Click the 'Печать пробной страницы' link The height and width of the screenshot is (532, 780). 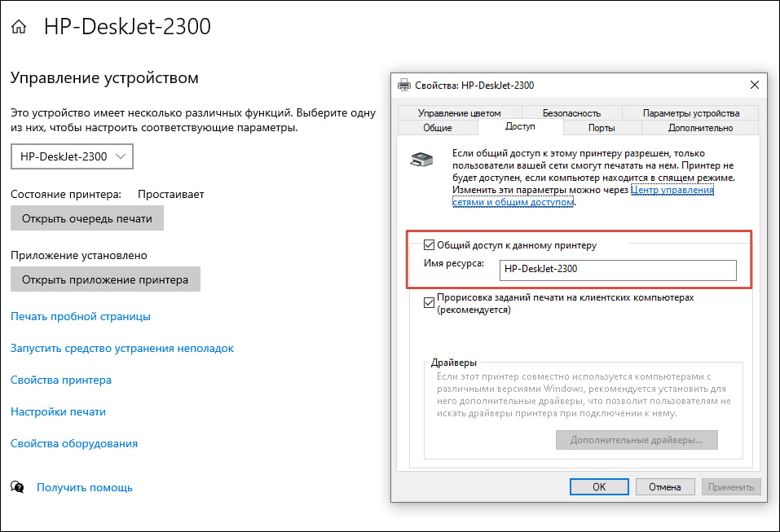click(x=80, y=316)
